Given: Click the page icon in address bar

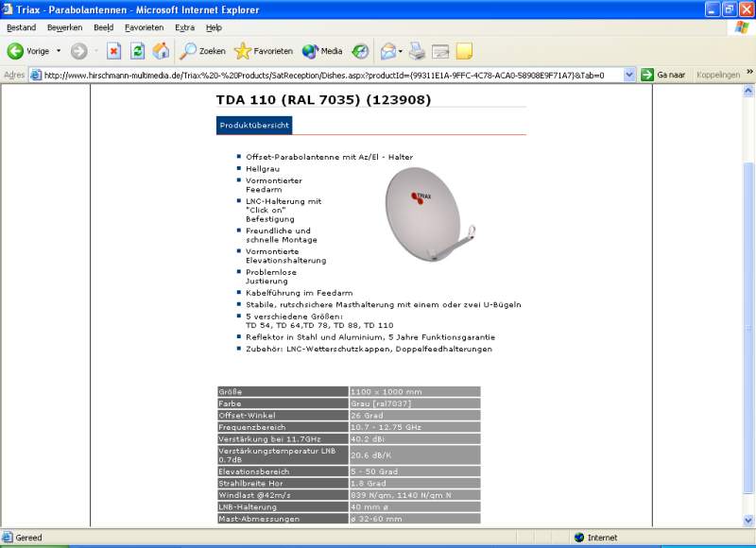Looking at the screenshot, I should click(36, 76).
